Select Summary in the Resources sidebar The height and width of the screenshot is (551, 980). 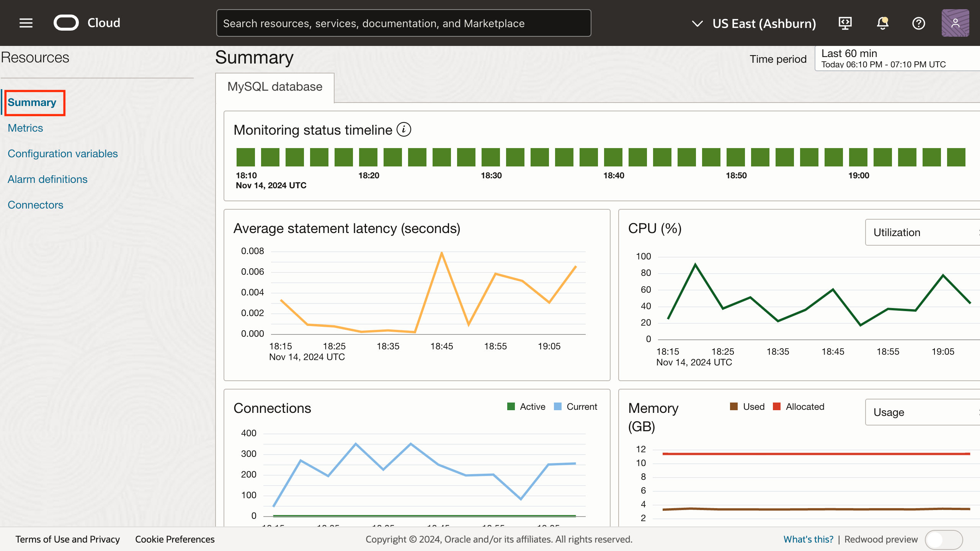(x=33, y=102)
